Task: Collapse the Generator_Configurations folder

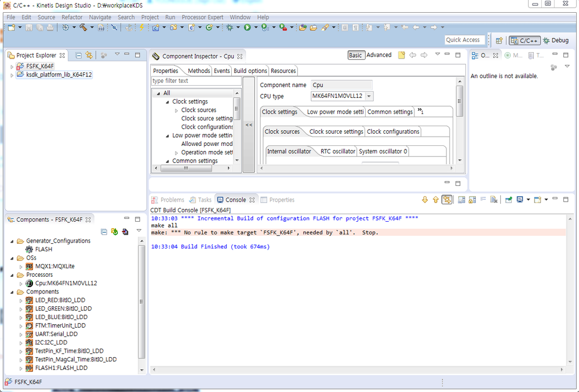Action: point(12,241)
